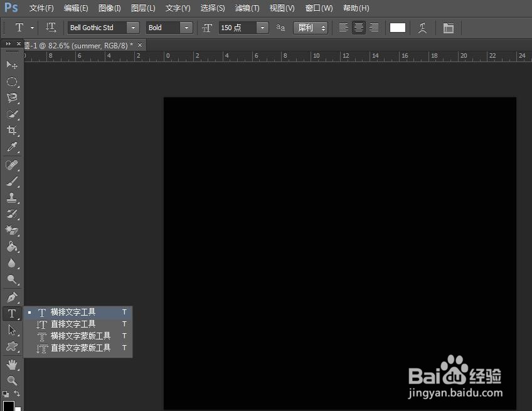Image resolution: width=532 pixels, height=411 pixels.
Task: Select the Move tool
Action: (x=12, y=65)
